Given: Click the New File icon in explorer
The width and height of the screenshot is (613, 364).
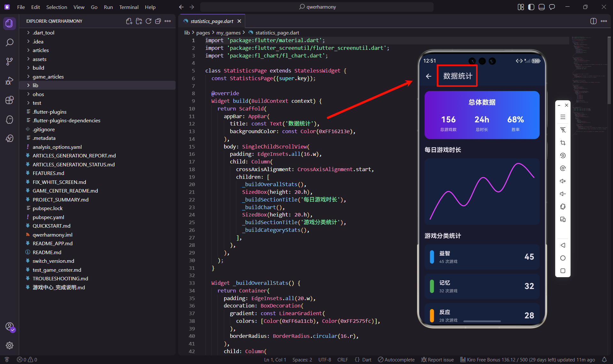Looking at the screenshot, I should pos(129,21).
